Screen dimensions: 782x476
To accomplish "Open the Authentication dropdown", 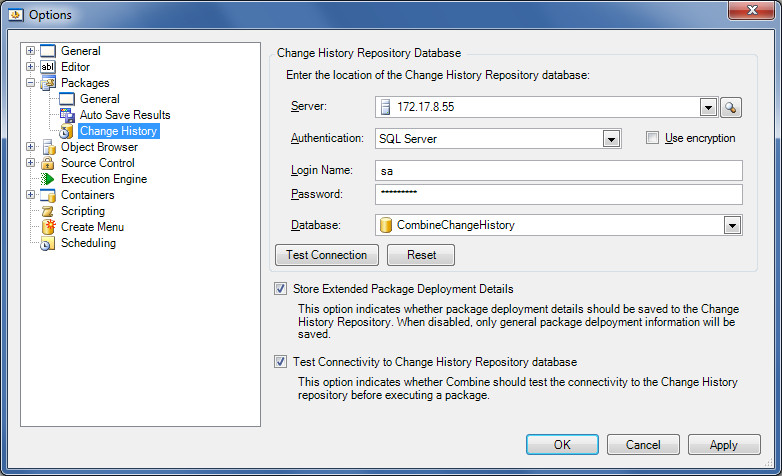I will tap(612, 139).
